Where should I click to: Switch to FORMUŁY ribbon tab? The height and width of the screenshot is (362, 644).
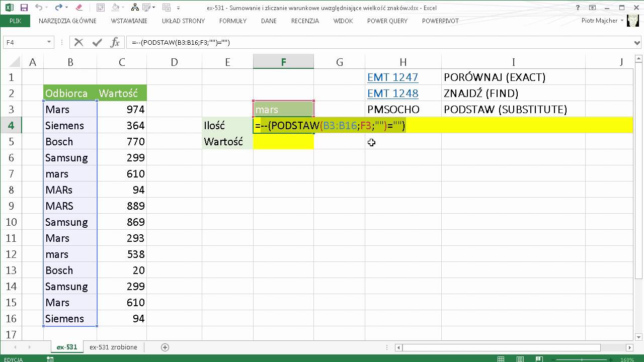coord(233,21)
